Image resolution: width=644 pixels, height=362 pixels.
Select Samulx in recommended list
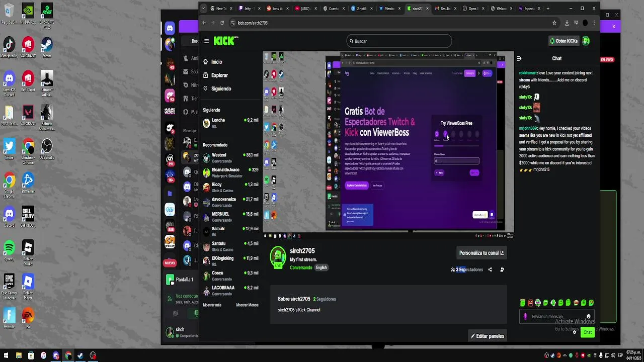point(230,231)
